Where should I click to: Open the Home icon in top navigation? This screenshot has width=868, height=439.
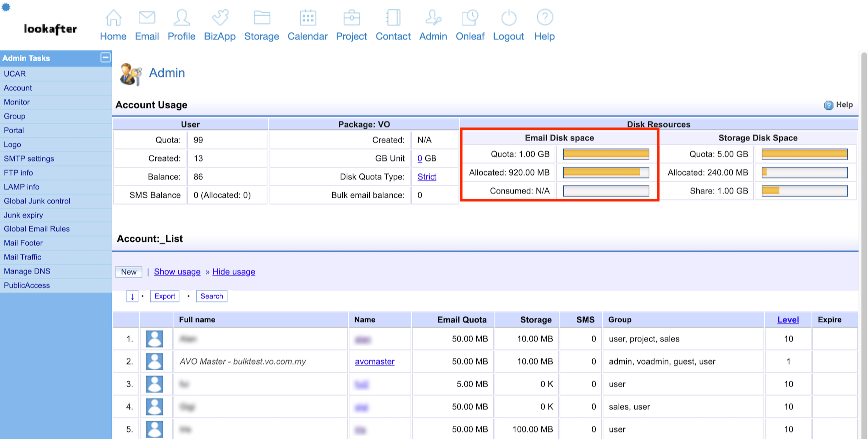(113, 18)
